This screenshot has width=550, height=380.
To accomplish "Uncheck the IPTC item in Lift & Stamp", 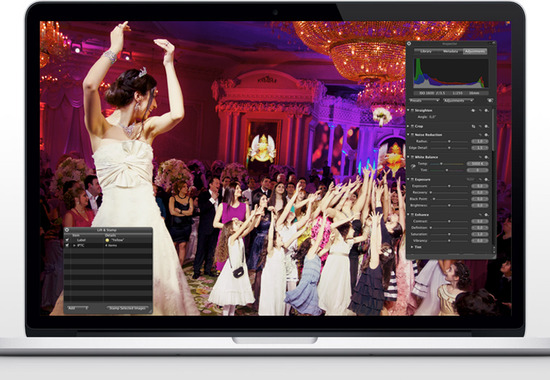I will [67, 245].
